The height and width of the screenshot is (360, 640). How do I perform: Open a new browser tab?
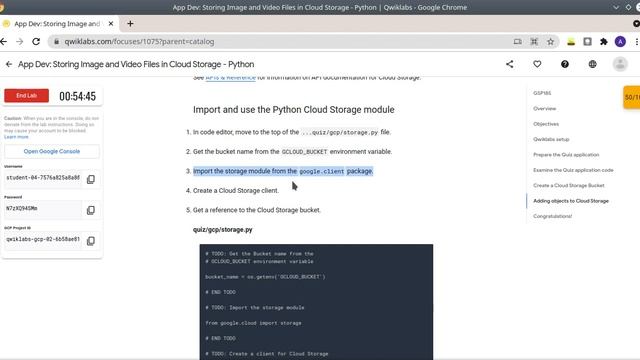pos(130,24)
